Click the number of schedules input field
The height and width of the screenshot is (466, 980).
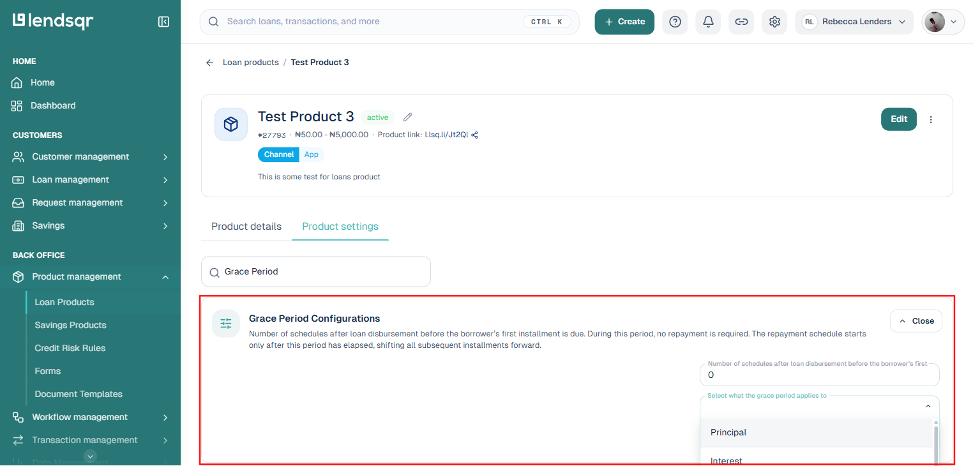820,375
